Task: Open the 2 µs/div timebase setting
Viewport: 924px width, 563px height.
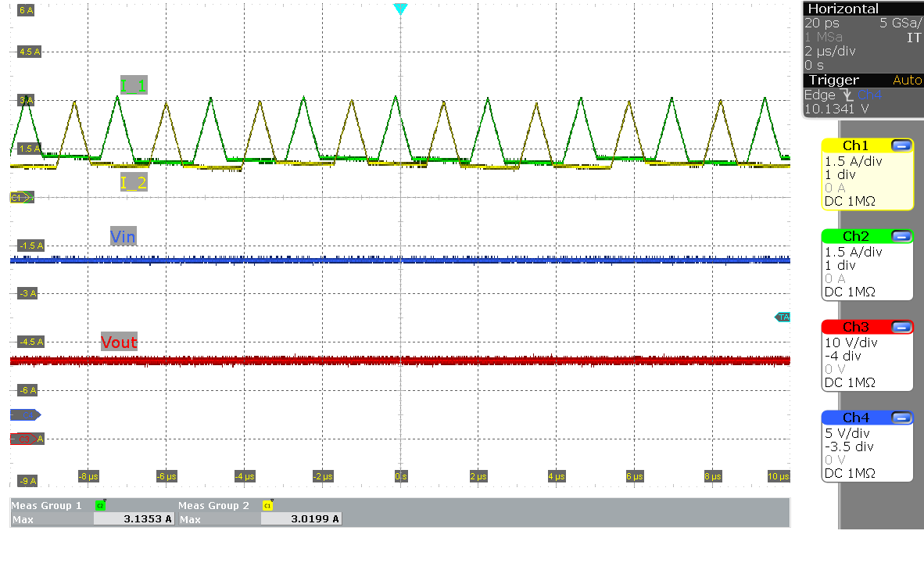Action: coord(829,50)
